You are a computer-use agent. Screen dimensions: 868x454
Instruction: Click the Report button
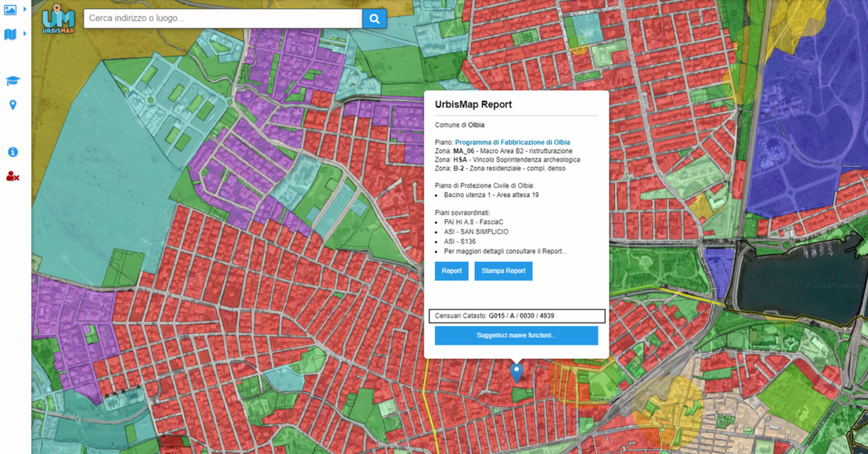(452, 271)
